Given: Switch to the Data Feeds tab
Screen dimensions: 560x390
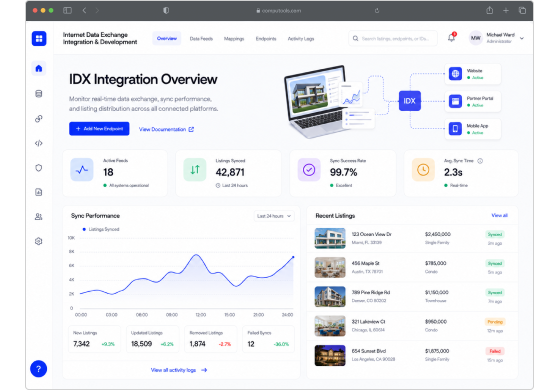Looking at the screenshot, I should click(x=201, y=39).
